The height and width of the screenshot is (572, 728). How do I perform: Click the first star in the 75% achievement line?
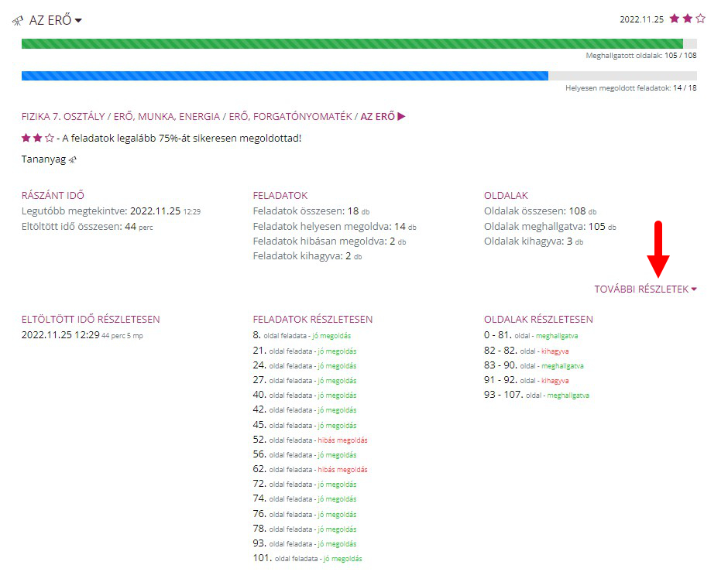coord(26,138)
